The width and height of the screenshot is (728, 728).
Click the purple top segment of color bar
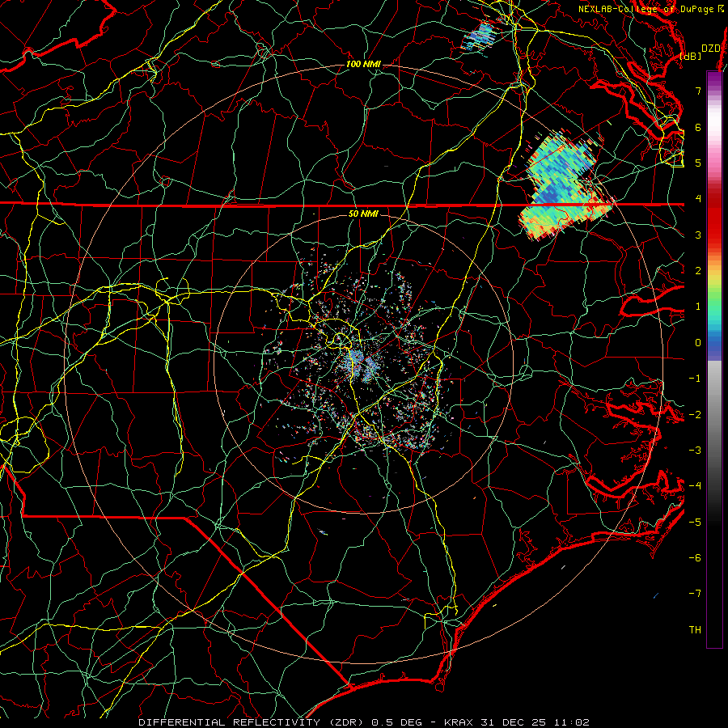[x=714, y=79]
